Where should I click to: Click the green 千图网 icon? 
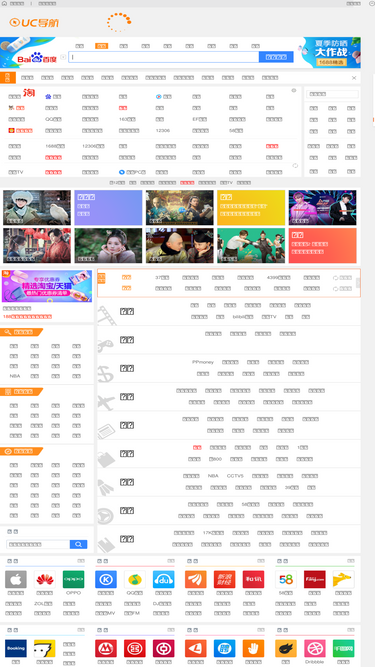pos(344,649)
